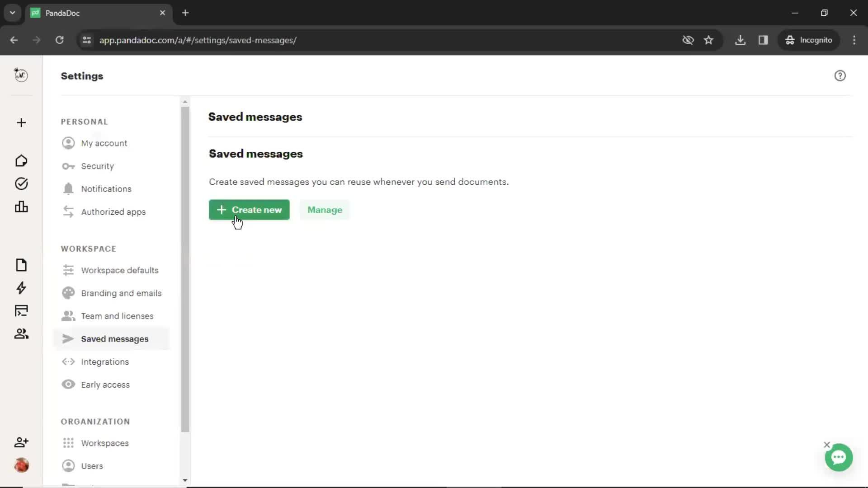Click the Documents sidebar icon
This screenshot has height=488, width=868.
(21, 265)
